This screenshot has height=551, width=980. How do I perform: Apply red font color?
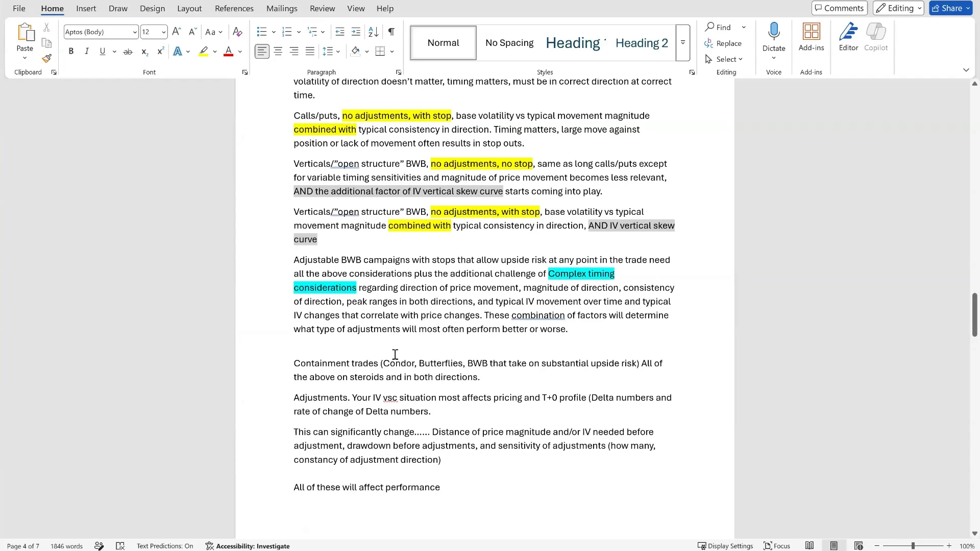click(228, 51)
